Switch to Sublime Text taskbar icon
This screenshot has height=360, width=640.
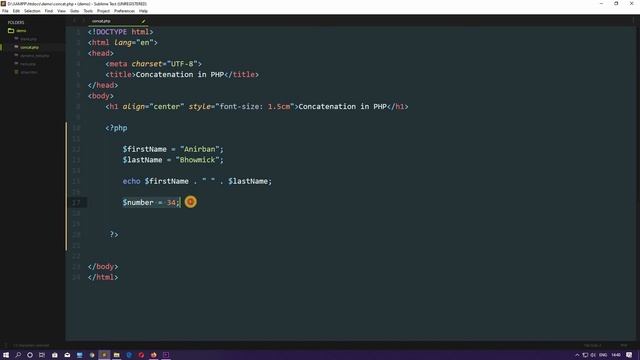pos(104,355)
